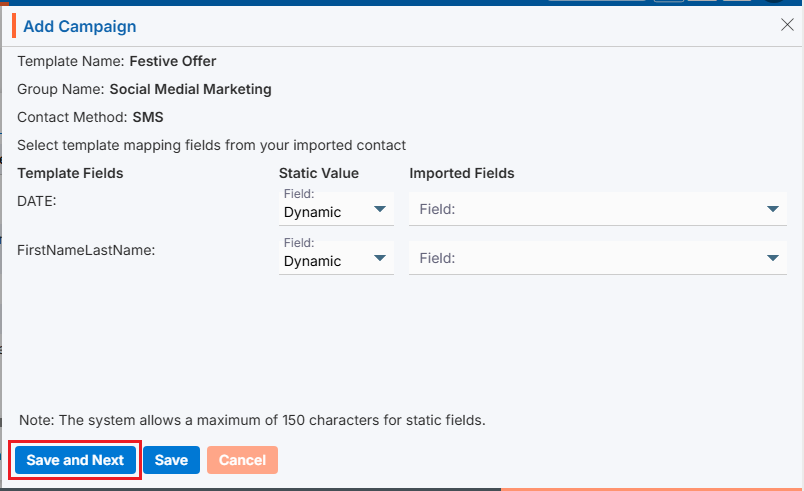Click the FirstNameLastName Imported Fields arrow
Image resolution: width=804 pixels, height=491 pixels.
(772, 258)
